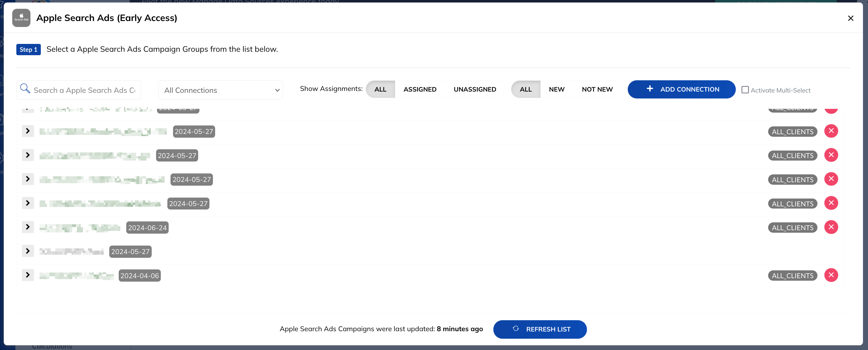The height and width of the screenshot is (350, 868).
Task: Remove assignment on the 2024-06-24 row
Action: (831, 227)
